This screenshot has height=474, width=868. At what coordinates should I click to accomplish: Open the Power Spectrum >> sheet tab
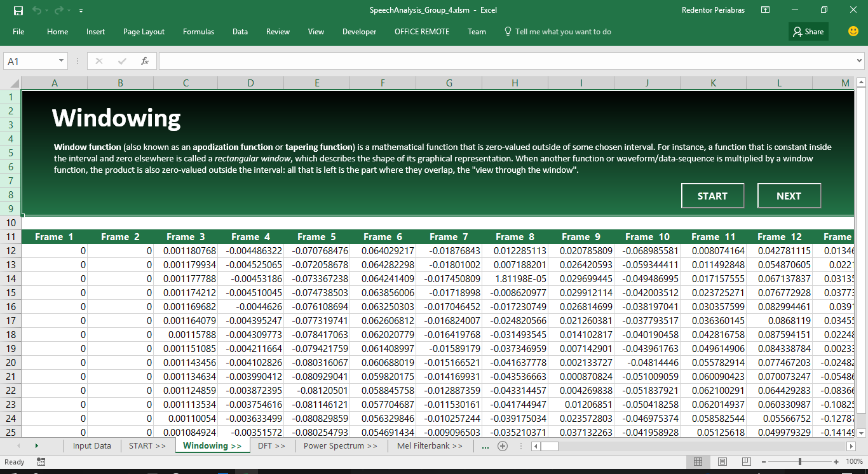[341, 446]
